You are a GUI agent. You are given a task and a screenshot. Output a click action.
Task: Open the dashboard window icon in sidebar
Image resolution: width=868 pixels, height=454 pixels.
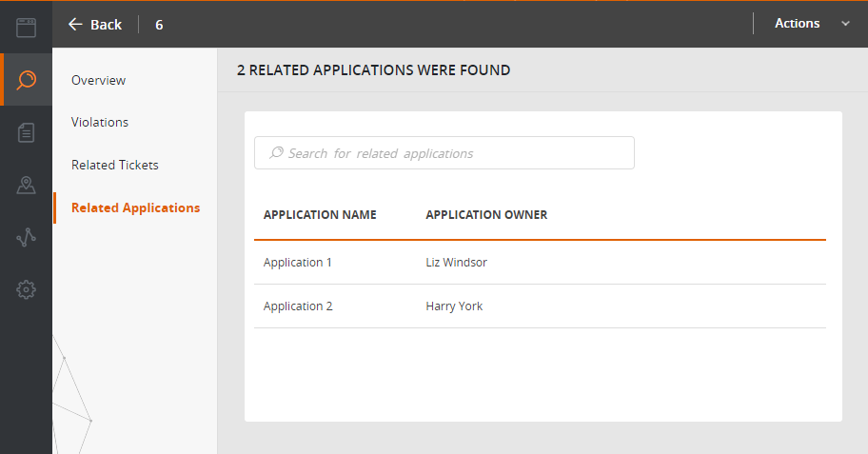click(x=26, y=28)
